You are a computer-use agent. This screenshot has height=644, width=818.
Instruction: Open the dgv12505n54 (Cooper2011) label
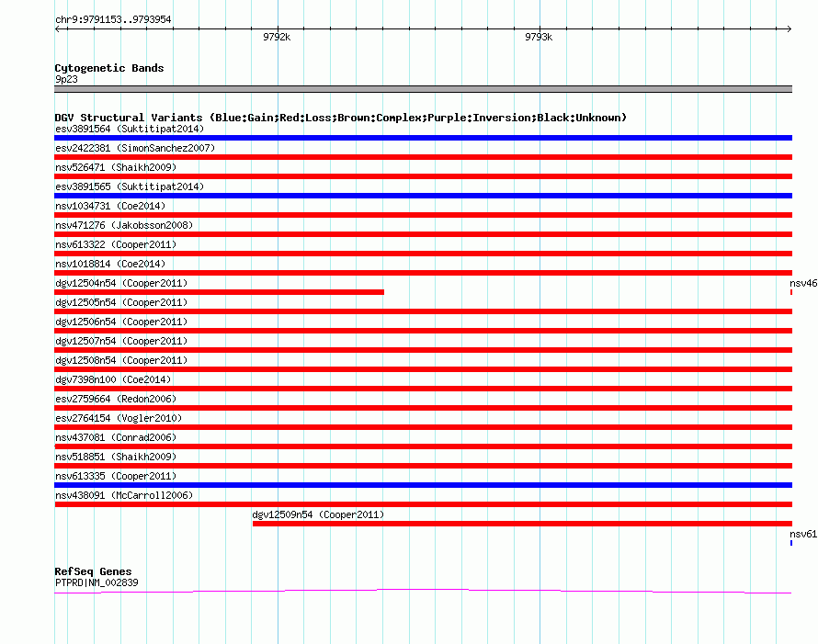click(x=121, y=302)
